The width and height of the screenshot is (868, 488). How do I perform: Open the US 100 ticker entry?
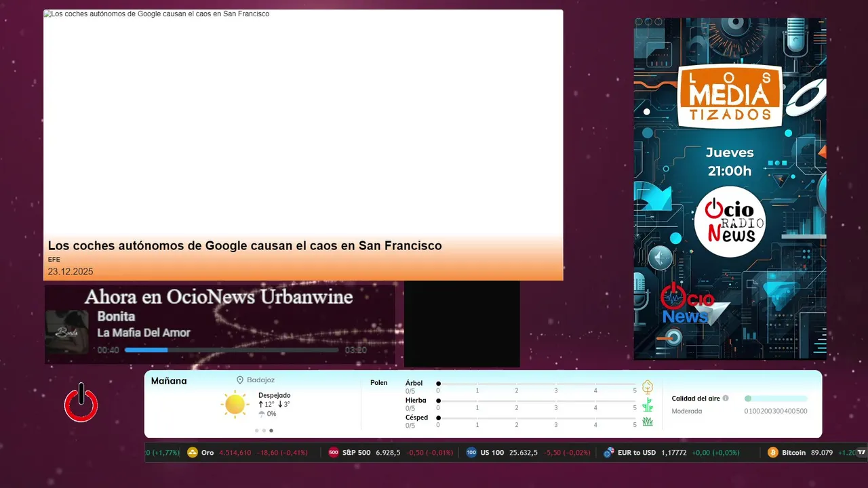point(528,453)
